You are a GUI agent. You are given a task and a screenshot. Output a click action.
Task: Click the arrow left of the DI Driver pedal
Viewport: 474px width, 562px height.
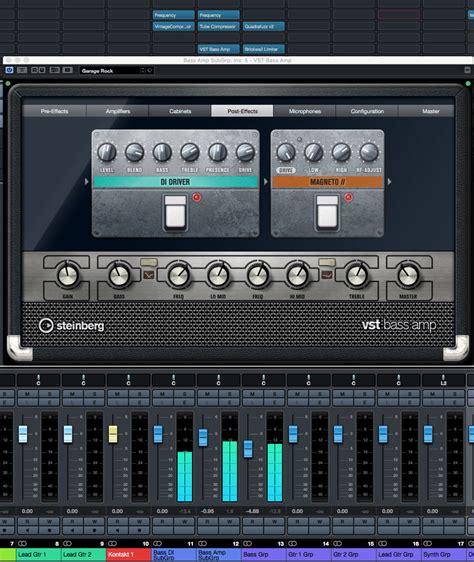click(x=86, y=182)
